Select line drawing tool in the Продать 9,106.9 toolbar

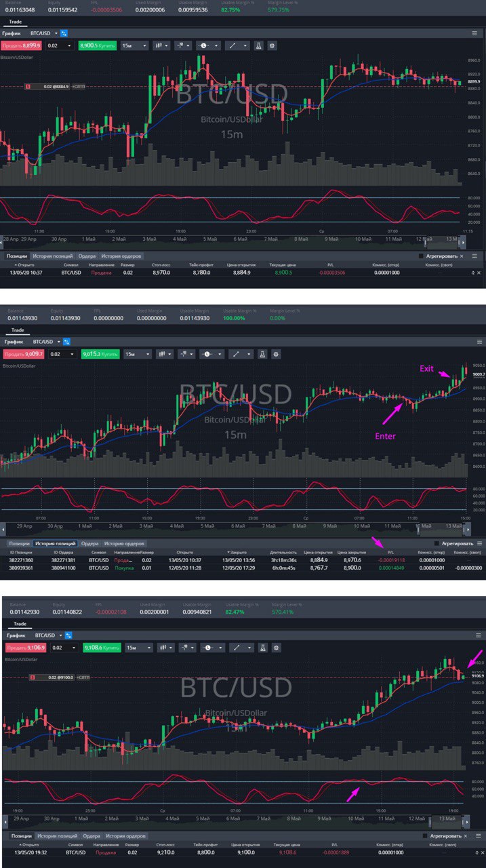[243, 648]
